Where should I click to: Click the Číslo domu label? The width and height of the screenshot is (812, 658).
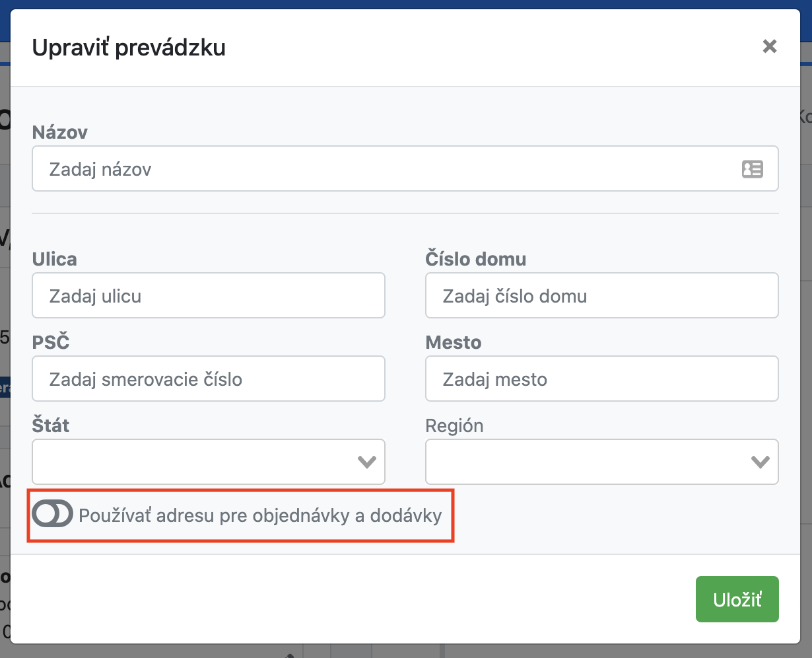[475, 259]
